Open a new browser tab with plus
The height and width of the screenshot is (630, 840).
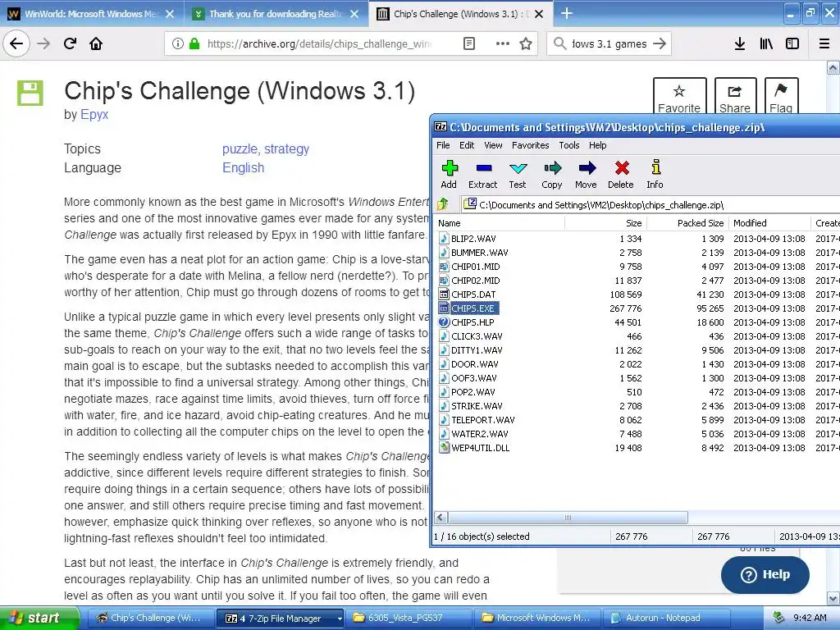tap(566, 13)
